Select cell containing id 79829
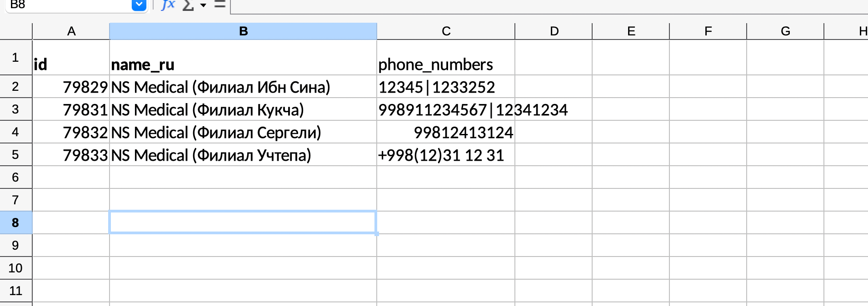Screen dimensions: 868x306 coord(71,87)
